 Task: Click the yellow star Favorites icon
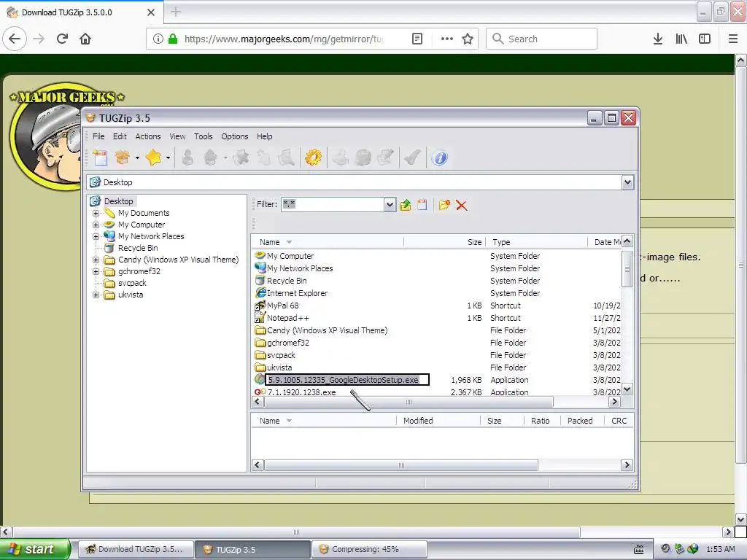click(x=153, y=157)
